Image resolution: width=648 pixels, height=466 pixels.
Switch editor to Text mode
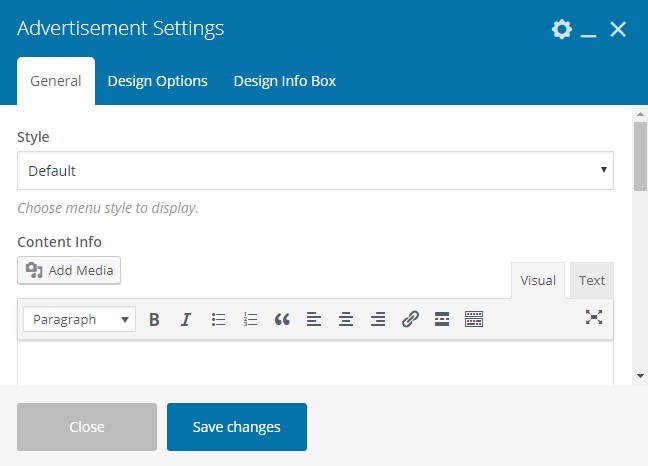click(x=592, y=281)
